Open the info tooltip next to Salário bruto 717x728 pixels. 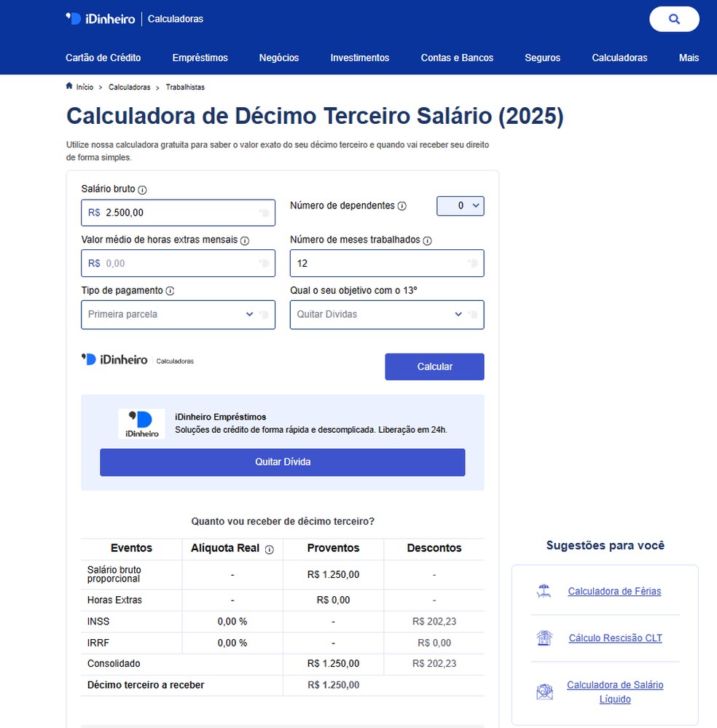pos(143,189)
